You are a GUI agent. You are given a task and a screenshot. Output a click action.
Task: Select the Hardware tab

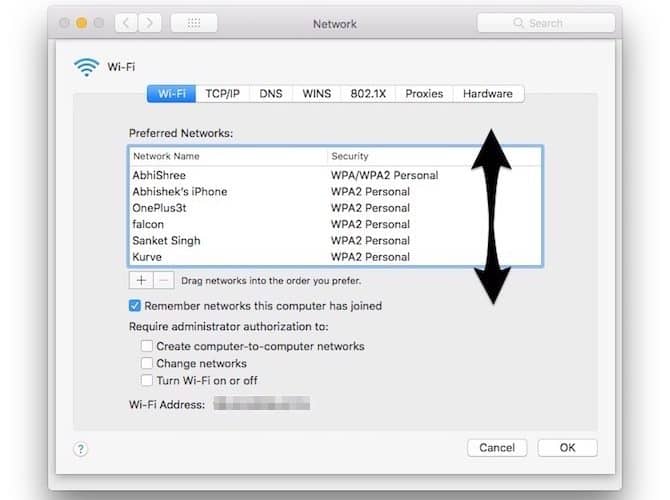click(x=488, y=94)
